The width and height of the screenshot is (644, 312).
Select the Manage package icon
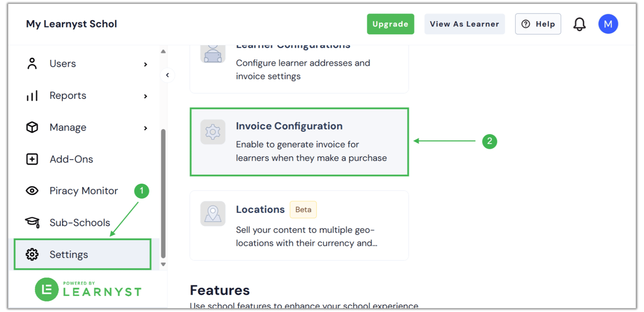pyautogui.click(x=32, y=127)
